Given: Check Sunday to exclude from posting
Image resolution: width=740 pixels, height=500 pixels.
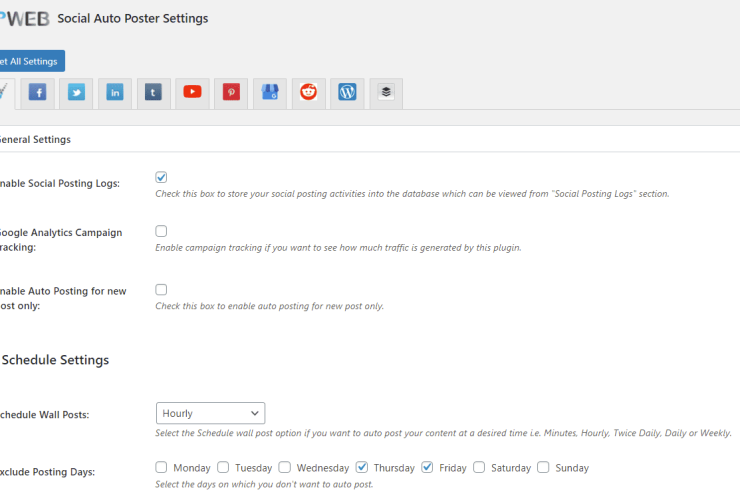Looking at the screenshot, I should (x=543, y=467).
